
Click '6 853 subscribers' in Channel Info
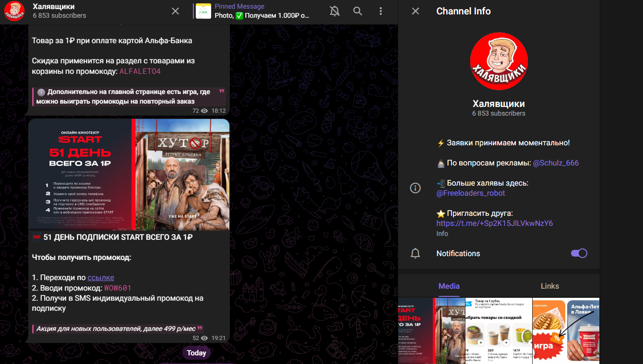coord(499,114)
